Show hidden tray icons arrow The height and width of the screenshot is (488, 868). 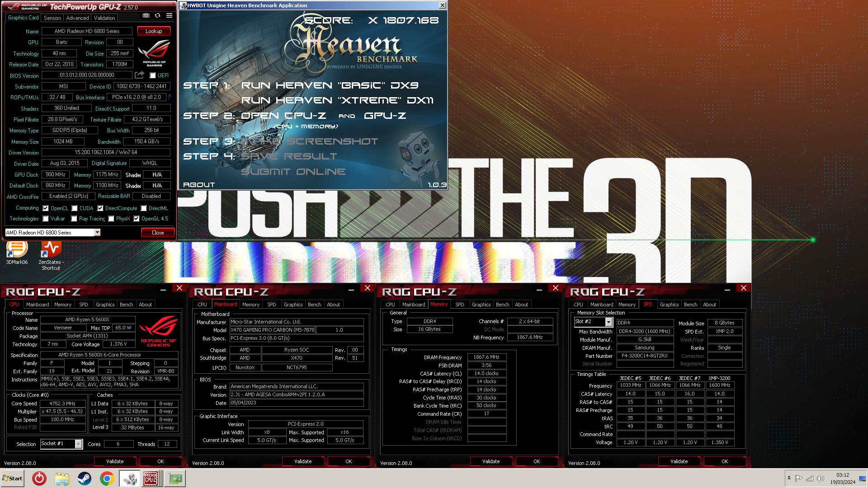[789, 478]
